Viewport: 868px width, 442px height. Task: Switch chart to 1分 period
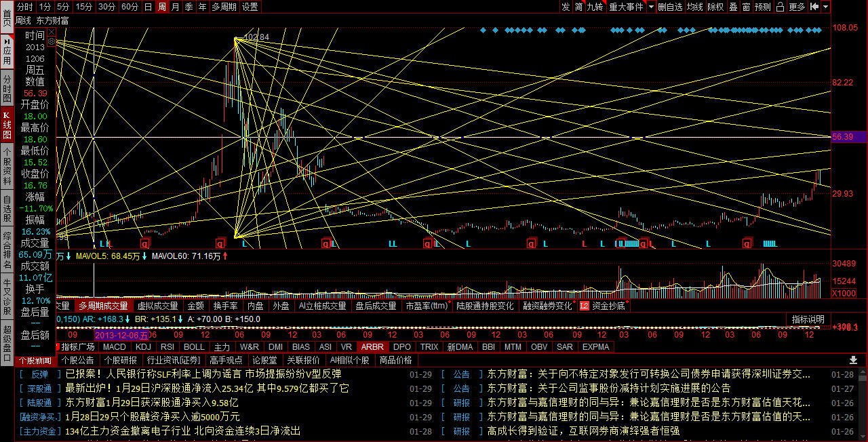point(45,7)
